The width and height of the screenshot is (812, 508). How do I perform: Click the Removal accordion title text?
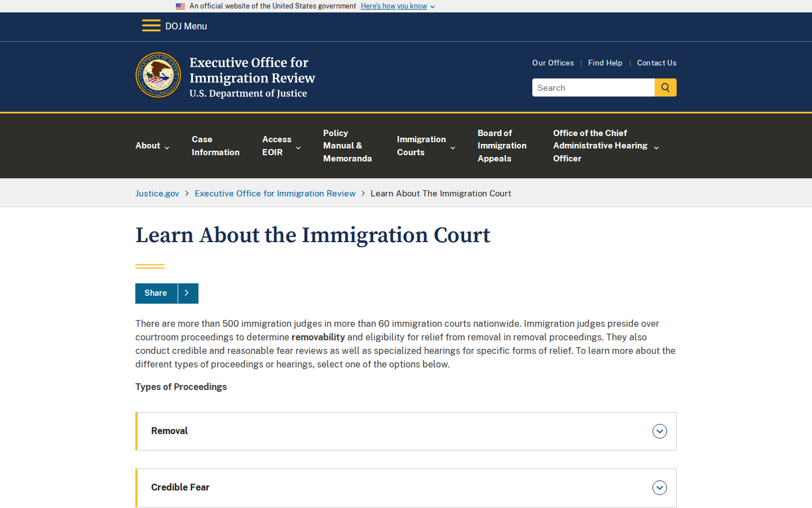pos(169,431)
